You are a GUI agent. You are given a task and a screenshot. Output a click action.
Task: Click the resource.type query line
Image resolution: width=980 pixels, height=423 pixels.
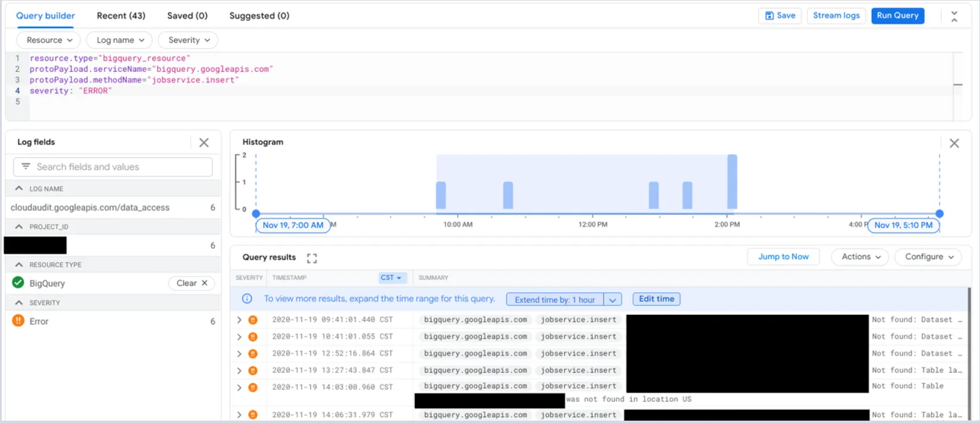(110, 58)
